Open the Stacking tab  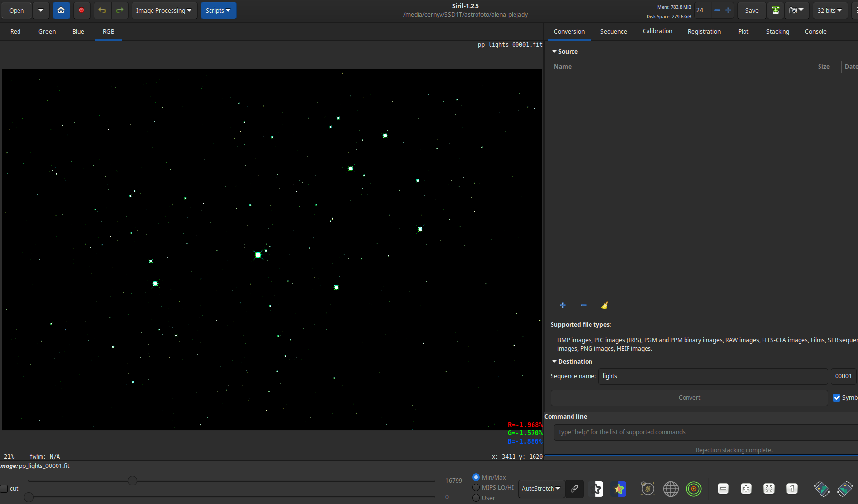(778, 31)
